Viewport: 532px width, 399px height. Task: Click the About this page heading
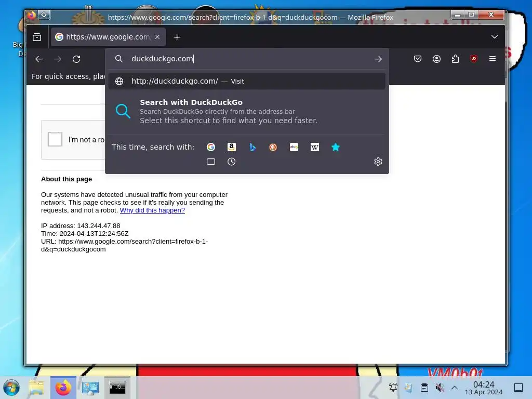(x=66, y=179)
